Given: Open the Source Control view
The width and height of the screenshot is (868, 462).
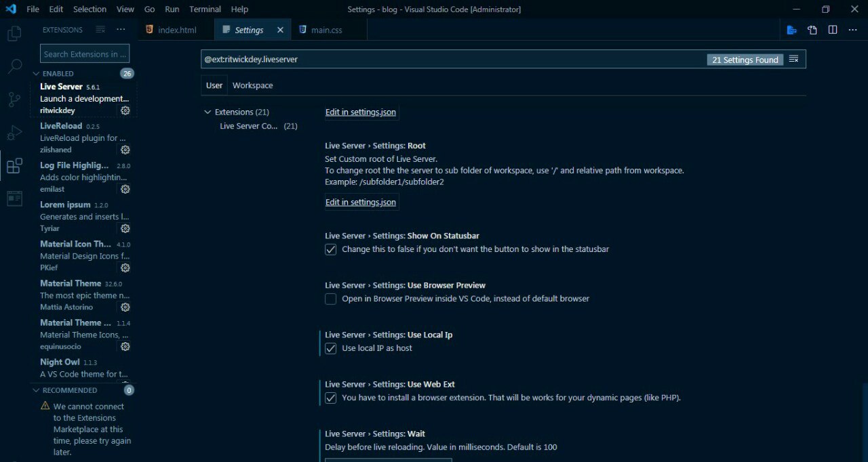Looking at the screenshot, I should 14,100.
